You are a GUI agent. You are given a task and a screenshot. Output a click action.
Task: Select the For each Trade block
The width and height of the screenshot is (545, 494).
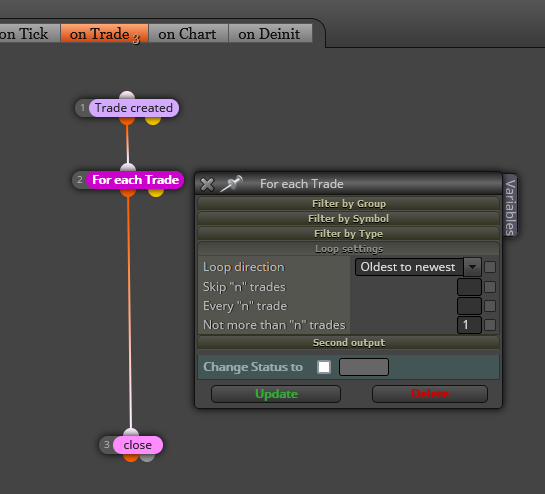pyautogui.click(x=135, y=180)
